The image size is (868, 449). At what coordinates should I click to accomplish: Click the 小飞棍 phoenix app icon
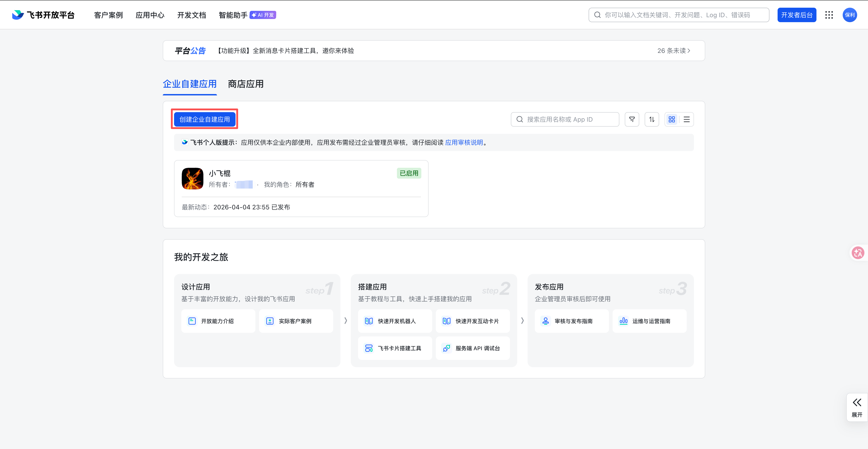point(192,179)
